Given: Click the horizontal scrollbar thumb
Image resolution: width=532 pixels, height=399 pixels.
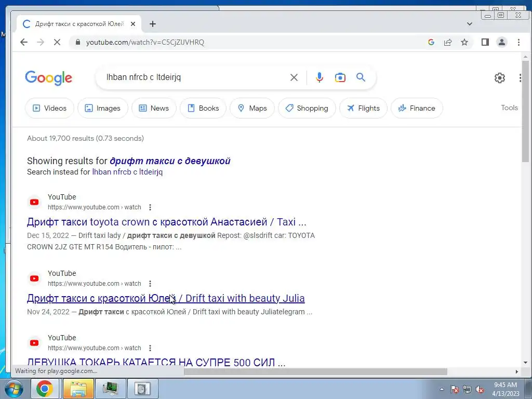Looking at the screenshot, I should [315, 371].
